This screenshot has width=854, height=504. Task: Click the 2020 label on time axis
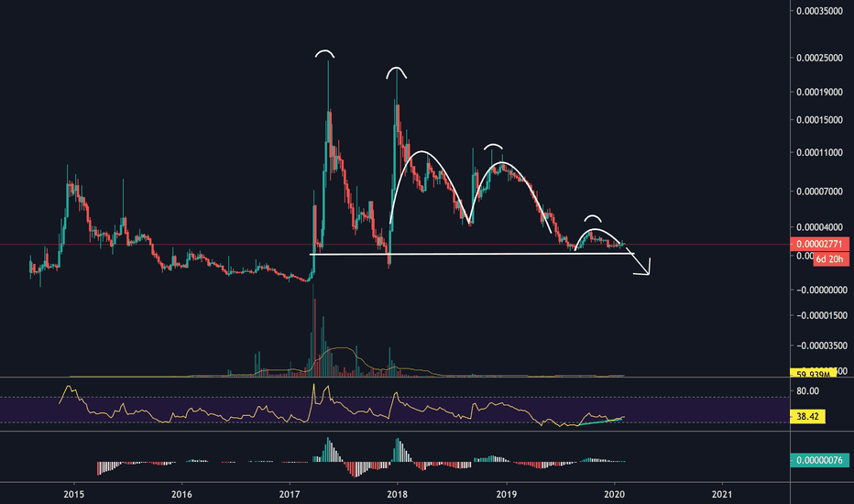tap(614, 494)
